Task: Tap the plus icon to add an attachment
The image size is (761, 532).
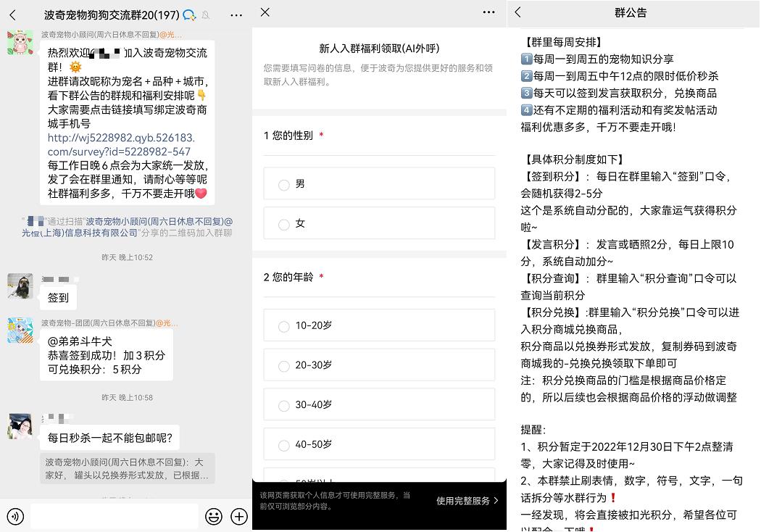Action: pyautogui.click(x=238, y=517)
